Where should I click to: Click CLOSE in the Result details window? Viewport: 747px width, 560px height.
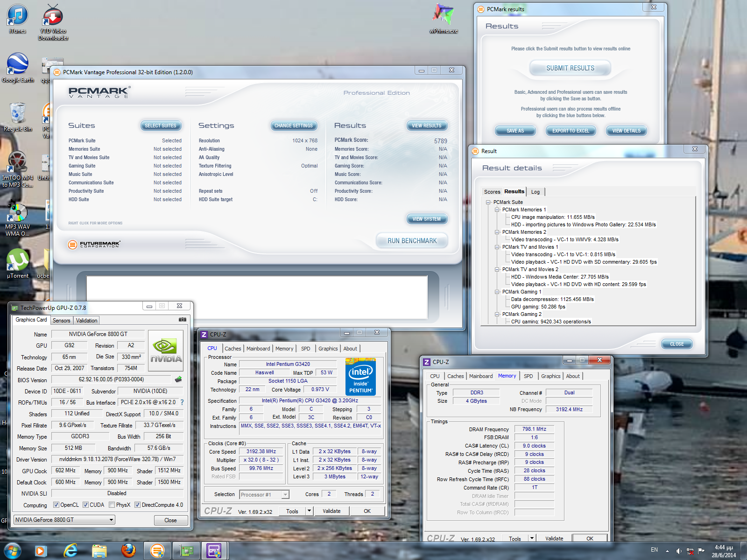pos(677,344)
